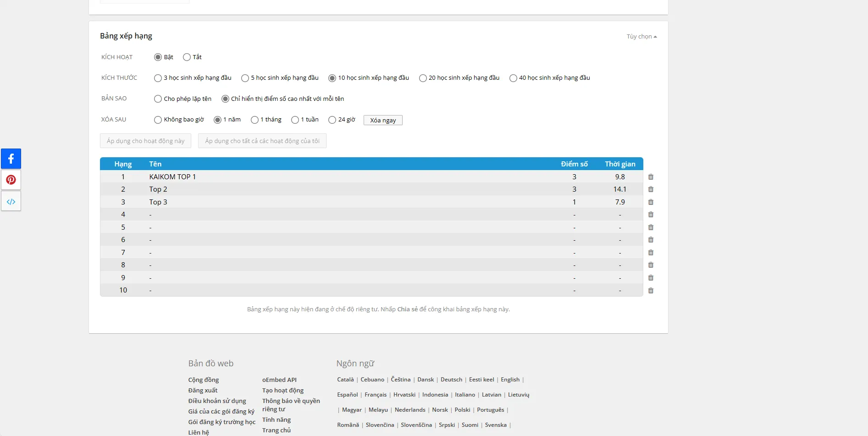Open the Tạo hoạt động link
The width and height of the screenshot is (868, 436).
[x=282, y=391]
